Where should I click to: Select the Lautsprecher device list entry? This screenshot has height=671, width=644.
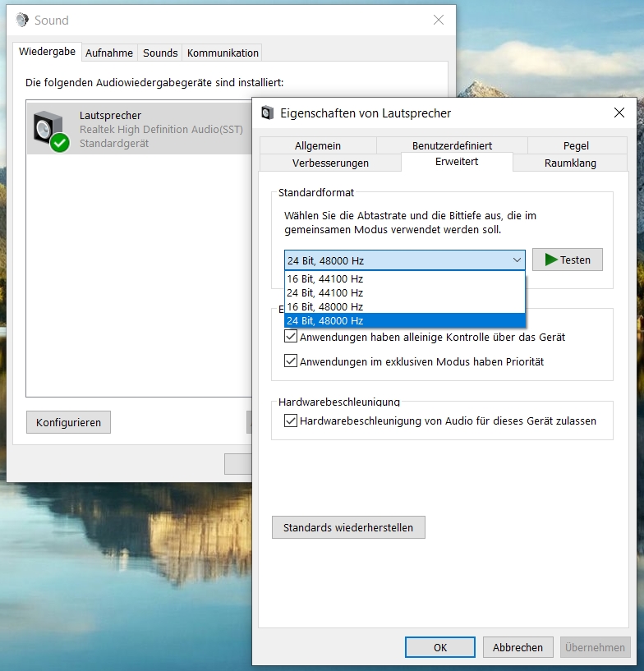[140, 129]
